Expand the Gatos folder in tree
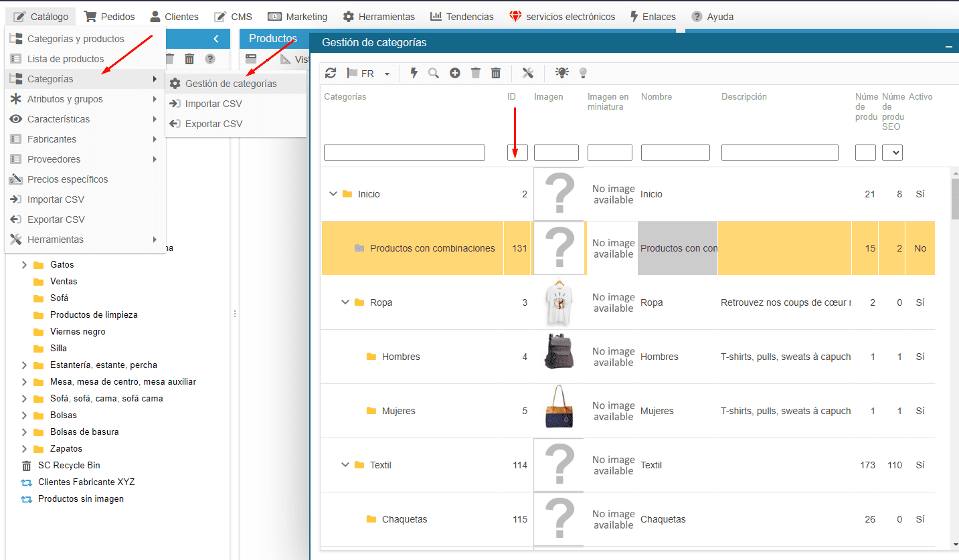 24,265
